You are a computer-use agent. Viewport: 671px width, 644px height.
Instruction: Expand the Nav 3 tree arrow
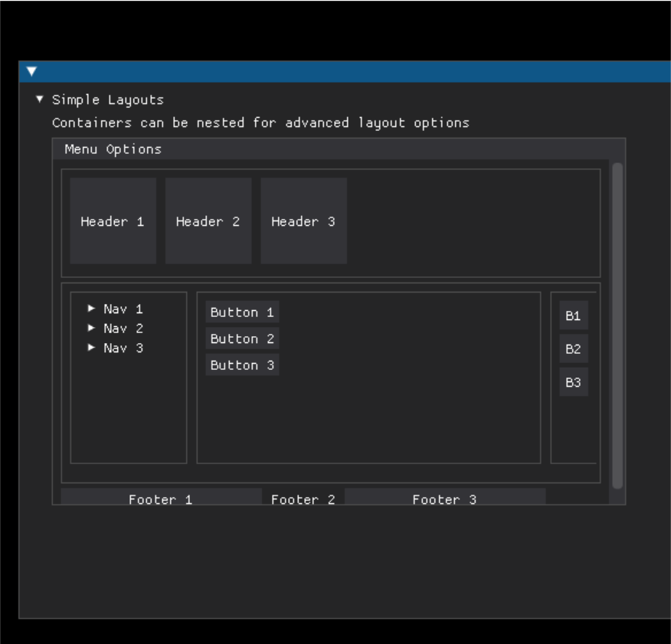tap(90, 348)
